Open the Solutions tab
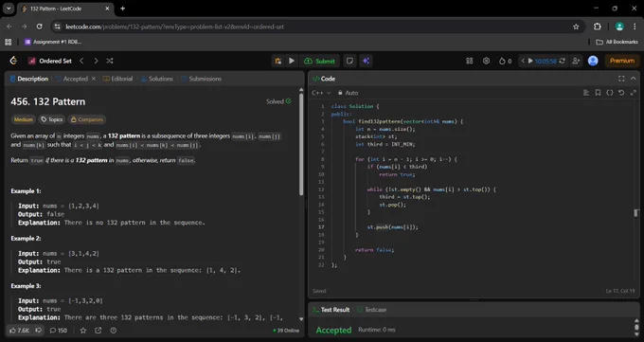The width and height of the screenshot is (644, 342). (157, 79)
